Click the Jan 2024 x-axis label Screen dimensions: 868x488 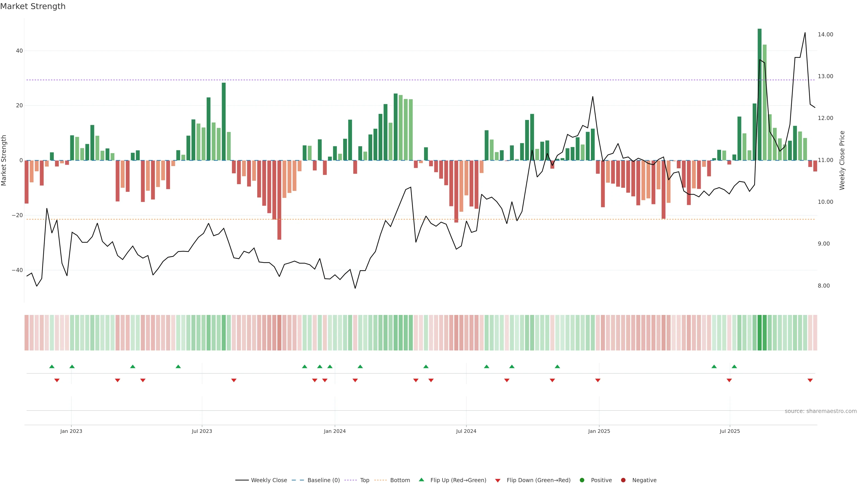(x=335, y=431)
